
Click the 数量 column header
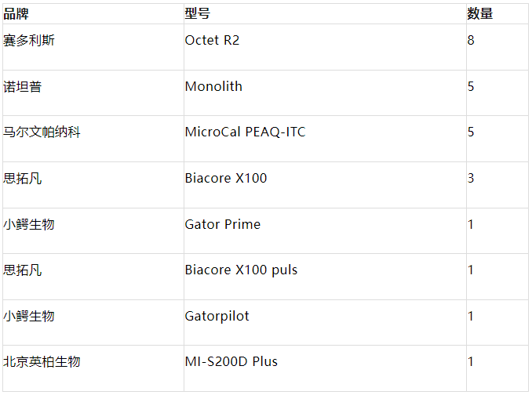click(480, 13)
